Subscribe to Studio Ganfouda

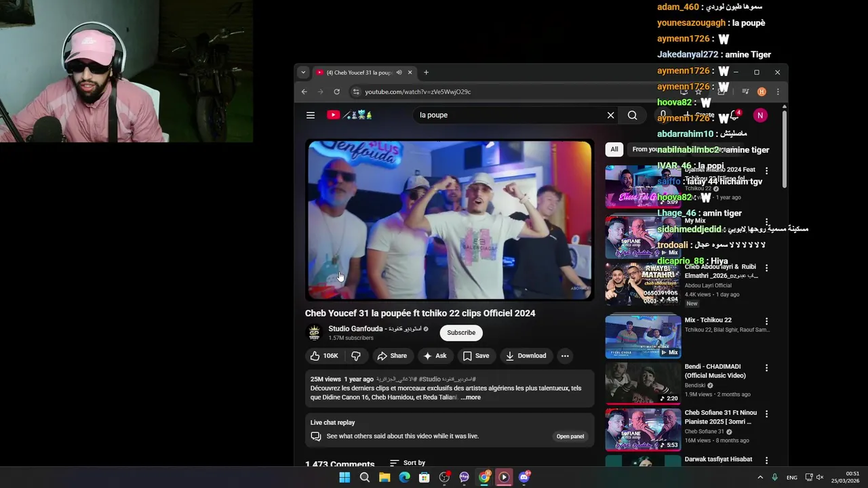click(x=461, y=333)
